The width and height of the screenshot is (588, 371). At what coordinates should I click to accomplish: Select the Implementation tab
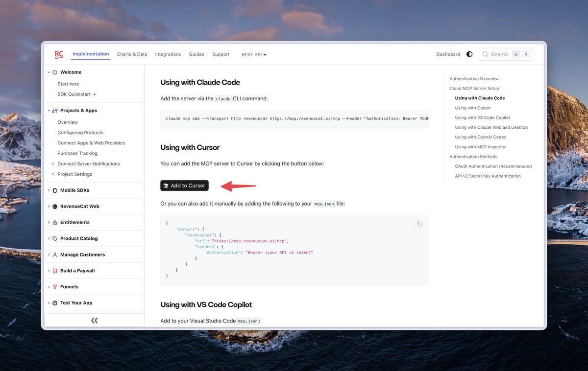[91, 54]
